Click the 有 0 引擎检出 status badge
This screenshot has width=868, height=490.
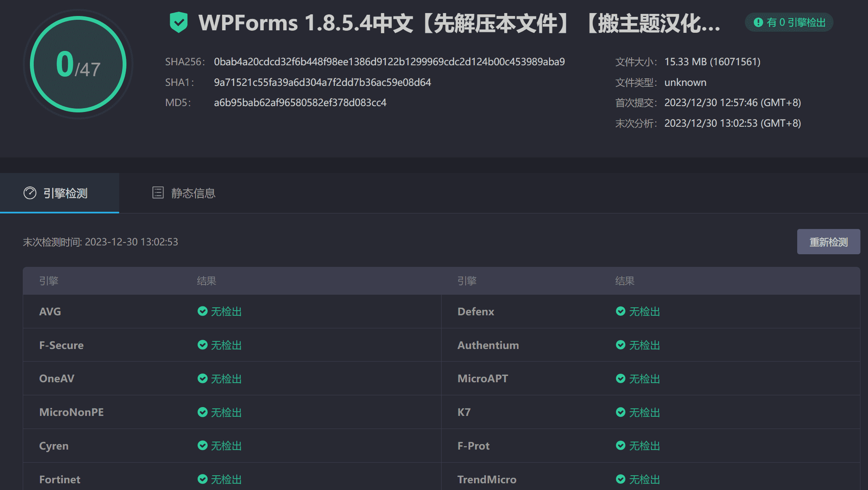789,22
